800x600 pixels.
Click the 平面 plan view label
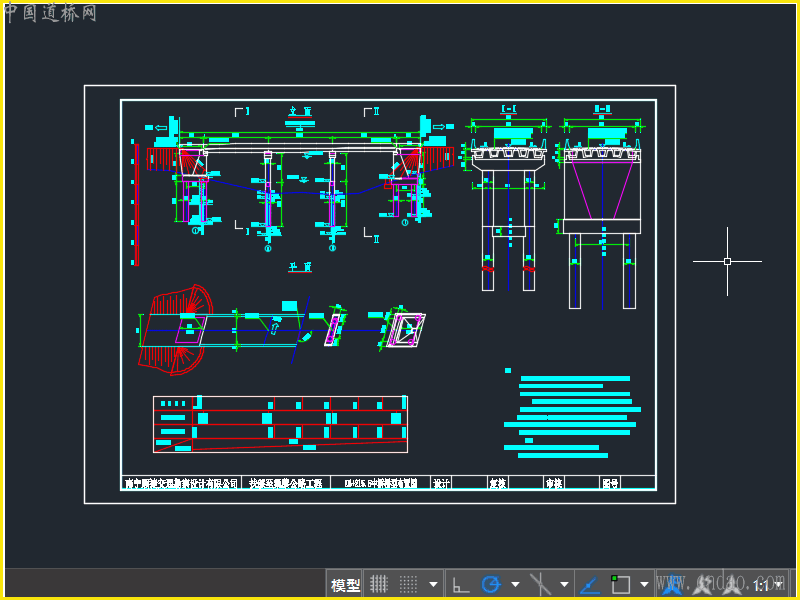(300, 267)
